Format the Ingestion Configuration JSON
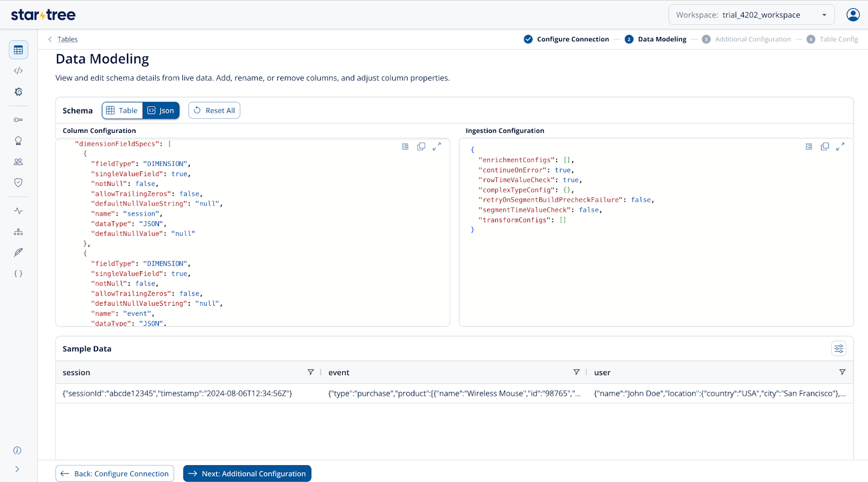Screen dimensions: 868x482 [809, 147]
